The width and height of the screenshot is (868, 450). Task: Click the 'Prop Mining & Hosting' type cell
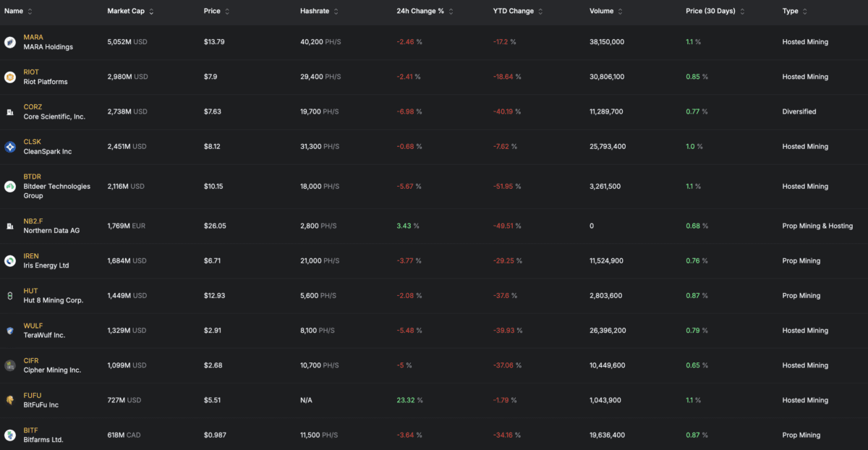pyautogui.click(x=817, y=226)
